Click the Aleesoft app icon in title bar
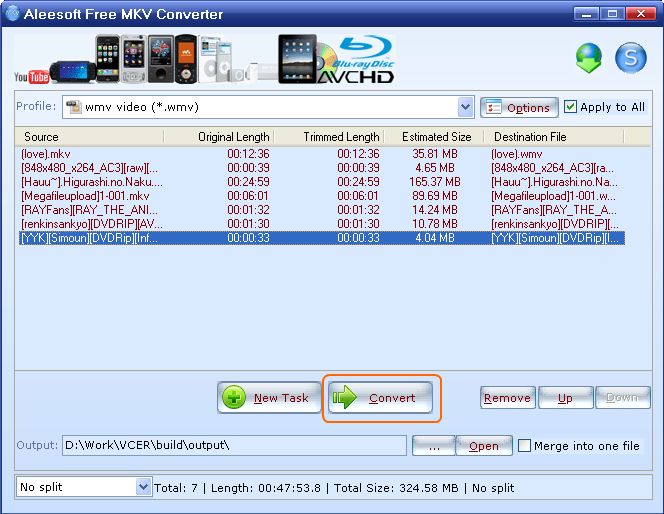Viewport: 664px width, 514px height. [12, 13]
